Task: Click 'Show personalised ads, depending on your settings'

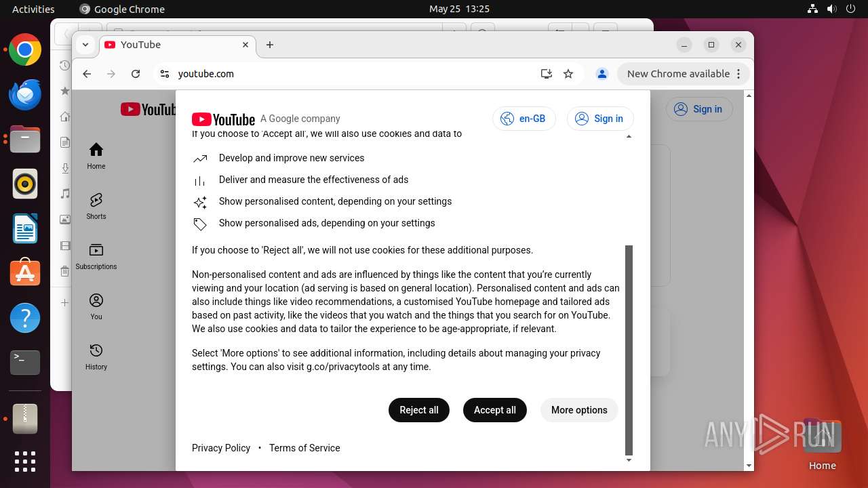Action: click(327, 223)
